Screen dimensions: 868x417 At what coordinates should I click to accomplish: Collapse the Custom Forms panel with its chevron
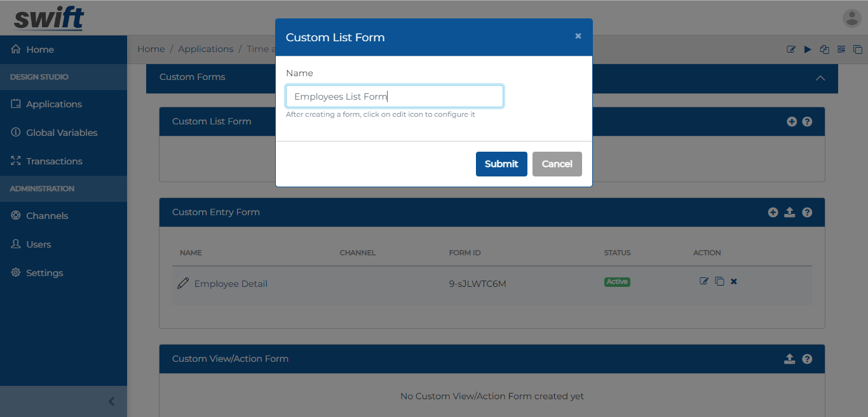820,78
